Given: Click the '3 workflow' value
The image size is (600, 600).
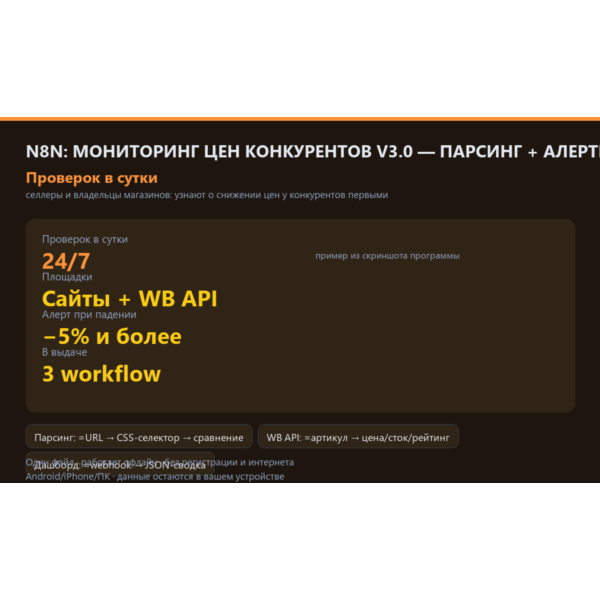Looking at the screenshot, I should pos(101,374).
